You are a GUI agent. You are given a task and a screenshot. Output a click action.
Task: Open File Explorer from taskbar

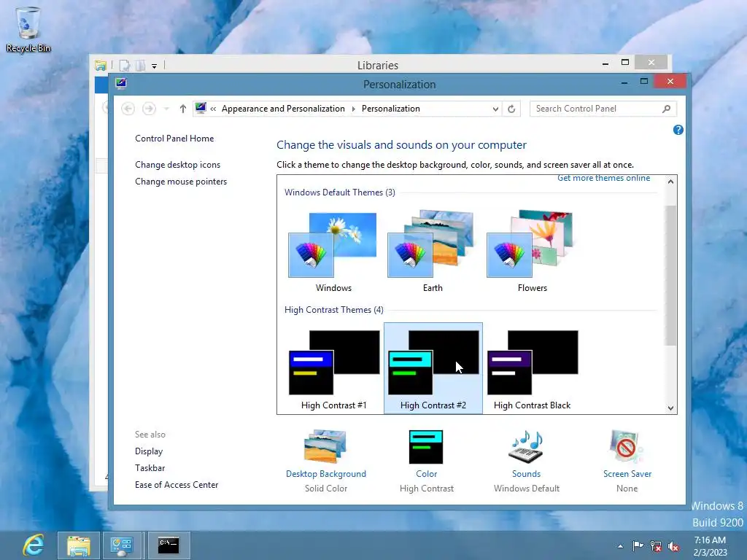coord(79,545)
